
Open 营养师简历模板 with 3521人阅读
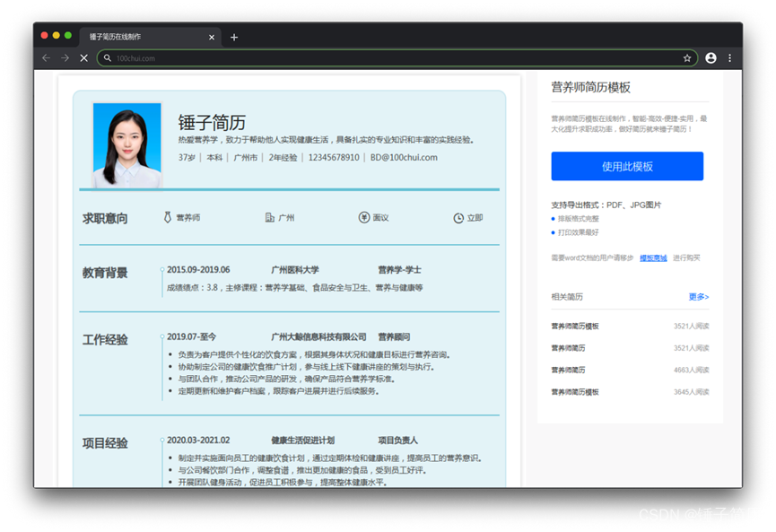click(x=630, y=327)
